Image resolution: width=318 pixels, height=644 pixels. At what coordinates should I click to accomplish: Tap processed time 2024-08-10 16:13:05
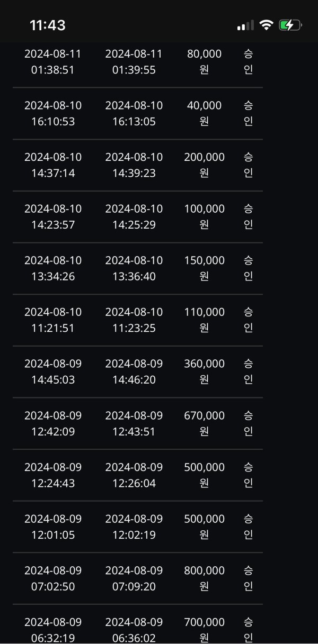134,113
